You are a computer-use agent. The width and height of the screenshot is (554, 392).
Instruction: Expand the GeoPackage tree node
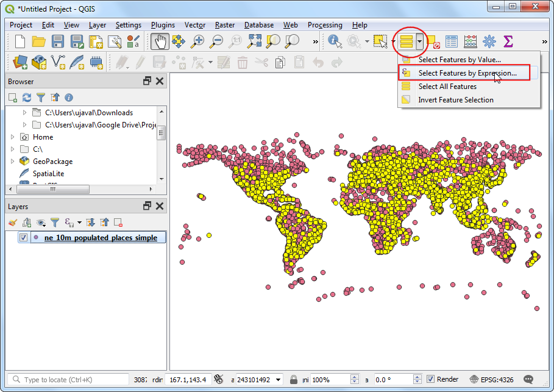click(13, 162)
